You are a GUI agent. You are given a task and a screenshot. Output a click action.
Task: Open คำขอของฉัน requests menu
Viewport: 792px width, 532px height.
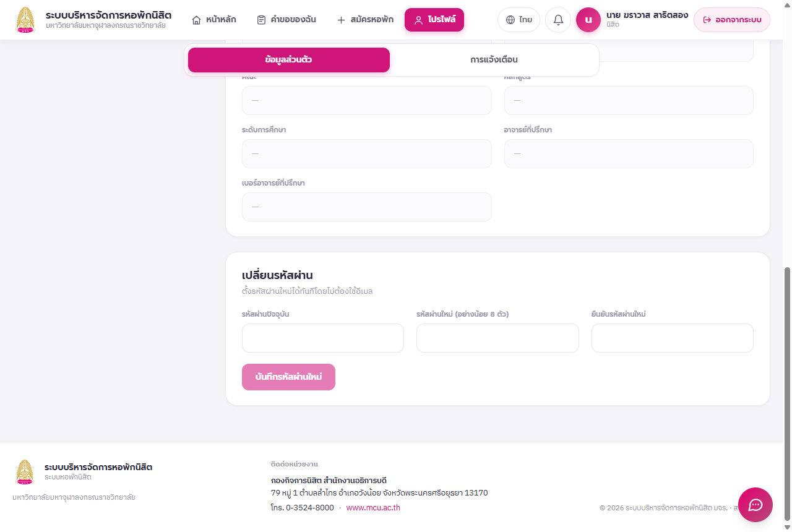tap(286, 20)
